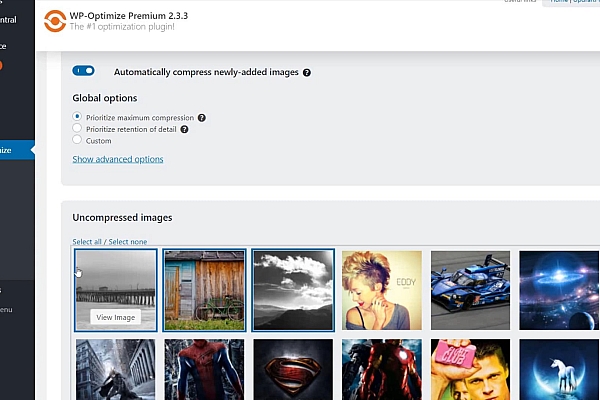The image size is (600, 400).
Task: Toggle automatic compression of newly-added images
Action: point(83,71)
